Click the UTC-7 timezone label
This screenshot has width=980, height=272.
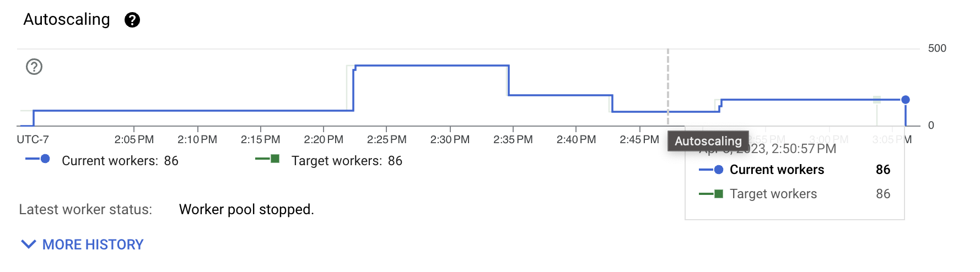tap(33, 140)
